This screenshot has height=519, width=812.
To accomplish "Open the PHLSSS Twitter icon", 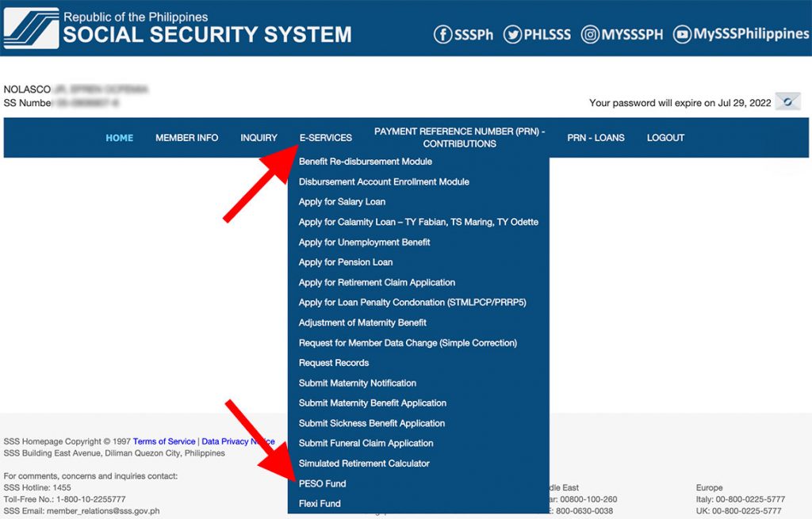I will 512,35.
